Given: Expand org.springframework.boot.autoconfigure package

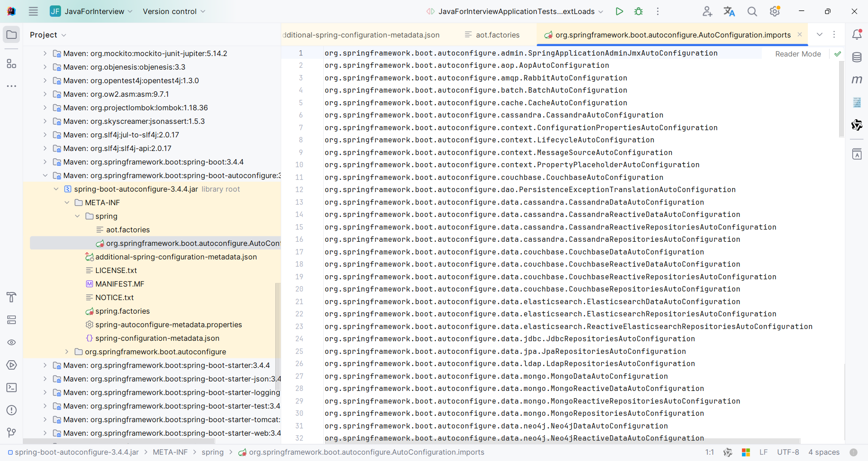Looking at the screenshot, I should coord(67,352).
